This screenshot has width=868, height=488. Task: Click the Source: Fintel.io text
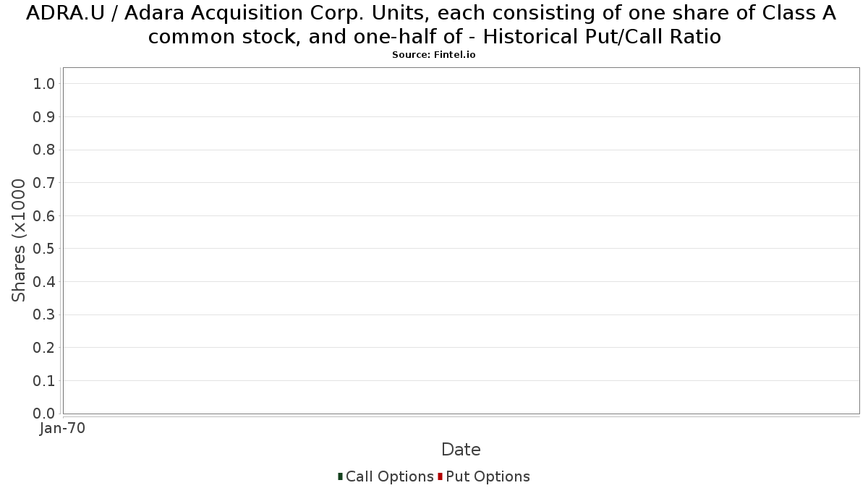tap(434, 55)
